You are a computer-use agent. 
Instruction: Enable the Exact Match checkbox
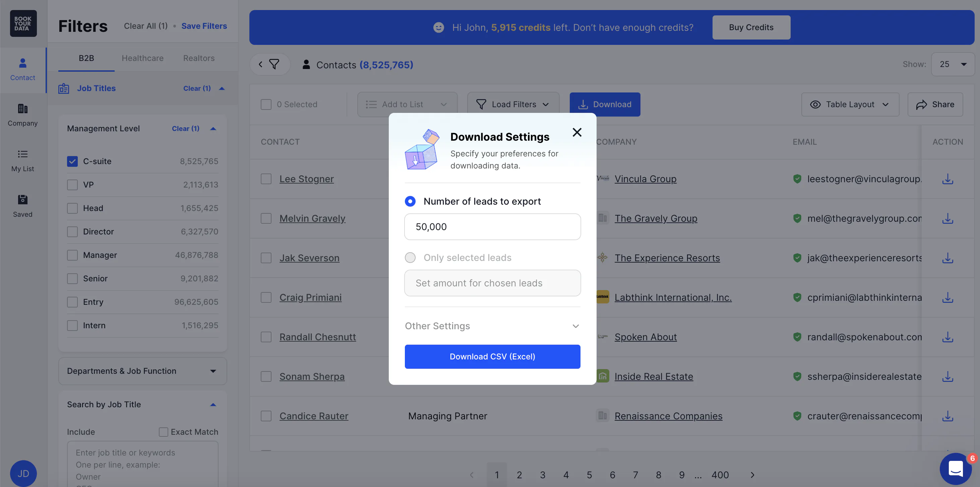[164, 432]
